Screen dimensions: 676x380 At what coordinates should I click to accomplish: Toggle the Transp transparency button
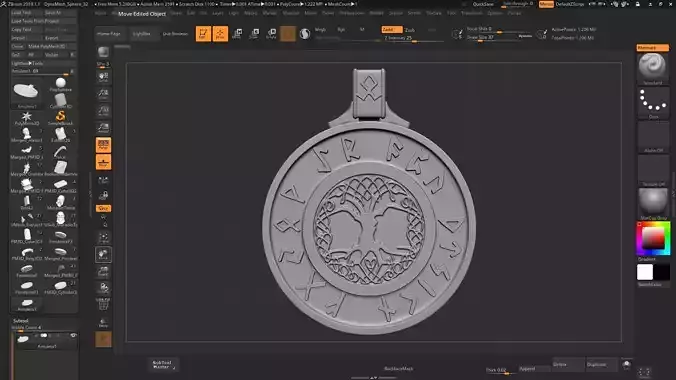tap(103, 323)
